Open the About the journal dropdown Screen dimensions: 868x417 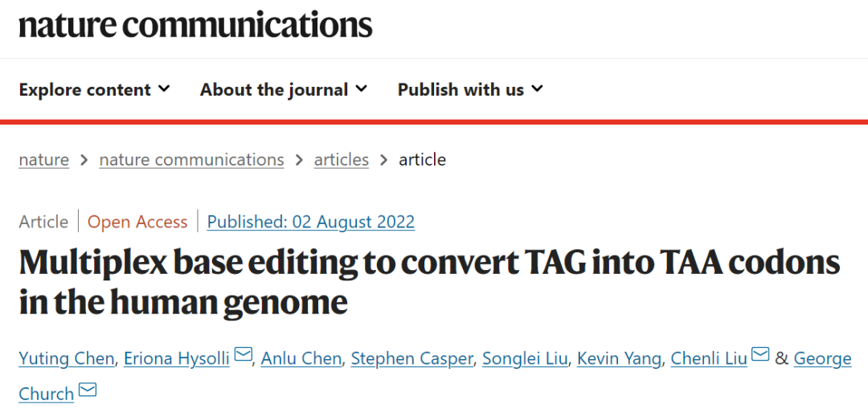(x=283, y=90)
